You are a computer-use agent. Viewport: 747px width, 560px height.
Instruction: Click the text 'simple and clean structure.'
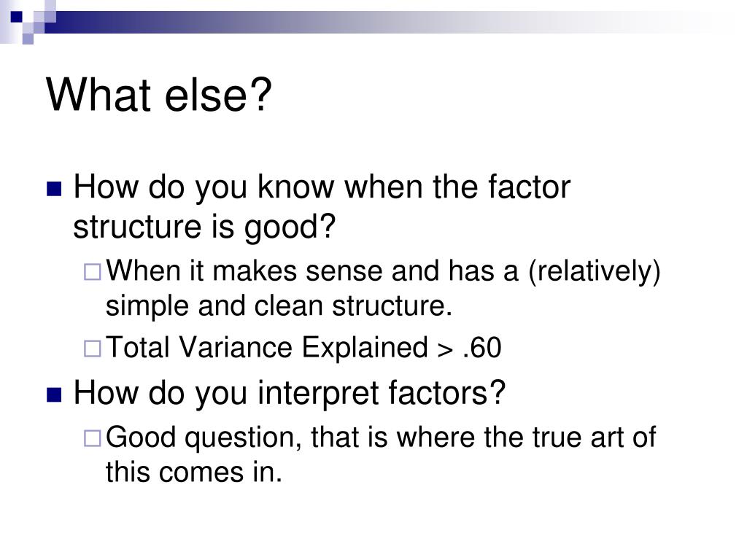[x=279, y=306]
